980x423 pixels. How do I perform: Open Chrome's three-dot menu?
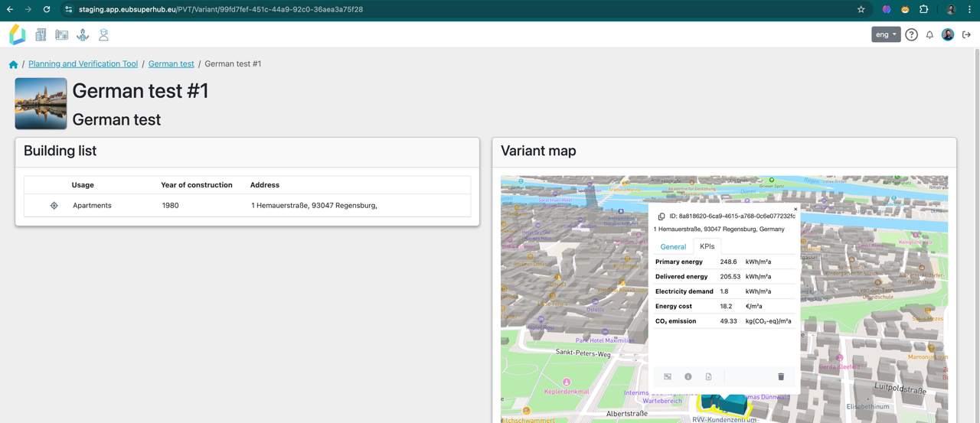coord(969,9)
